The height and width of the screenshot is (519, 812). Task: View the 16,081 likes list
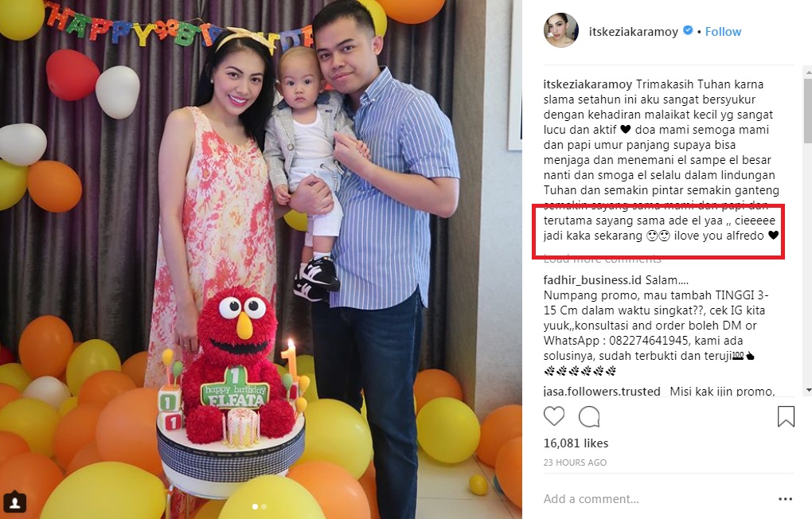pos(576,443)
